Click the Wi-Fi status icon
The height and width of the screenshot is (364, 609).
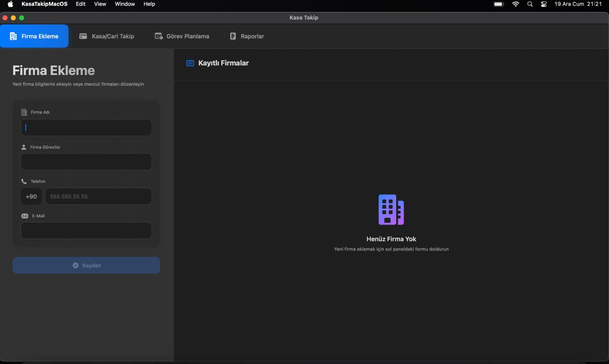[x=515, y=4]
